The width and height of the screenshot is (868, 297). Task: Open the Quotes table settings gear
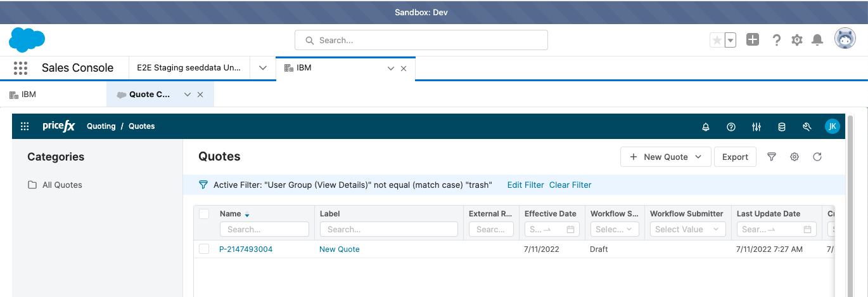point(795,157)
